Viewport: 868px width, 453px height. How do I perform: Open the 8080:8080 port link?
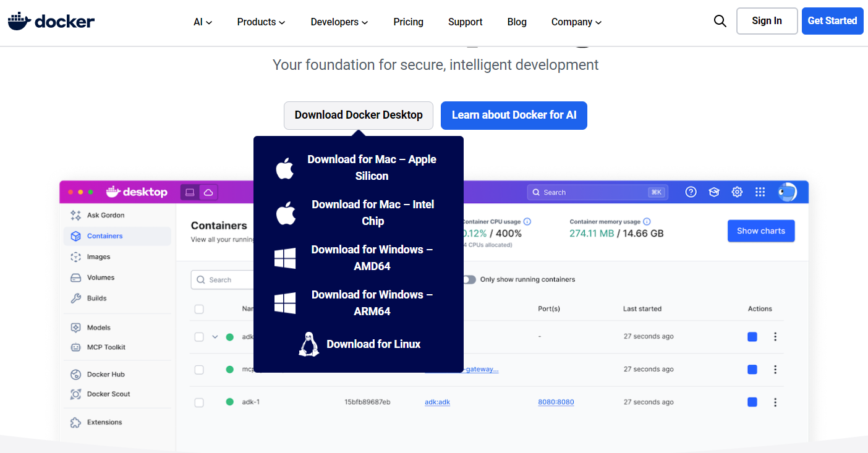coord(556,402)
